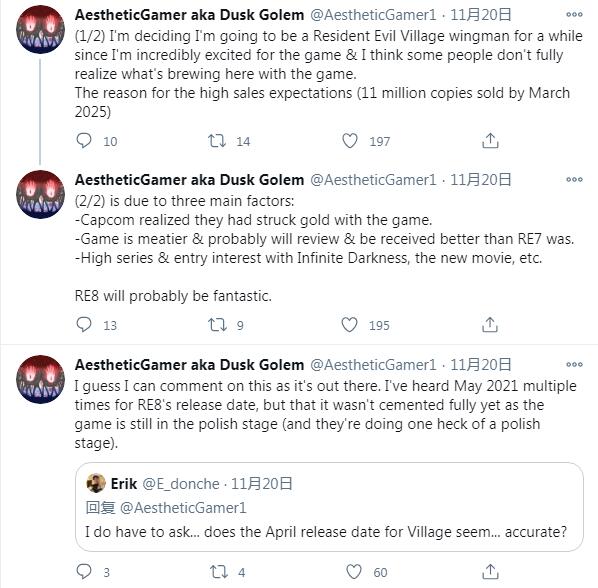Open AestheticGamer avatar on first tweet

[40, 29]
